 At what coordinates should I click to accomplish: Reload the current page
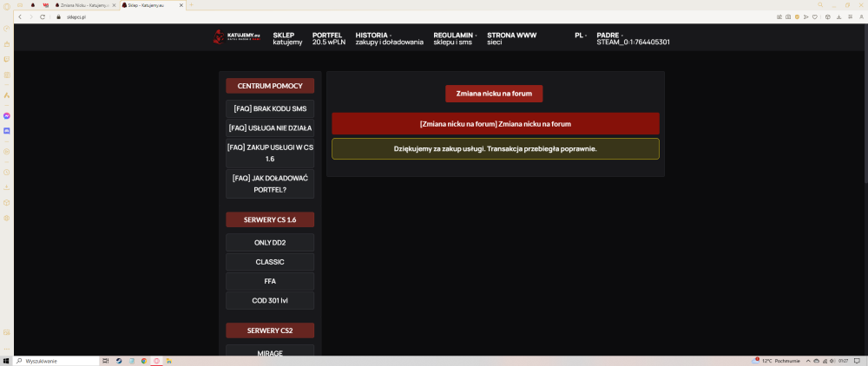42,17
